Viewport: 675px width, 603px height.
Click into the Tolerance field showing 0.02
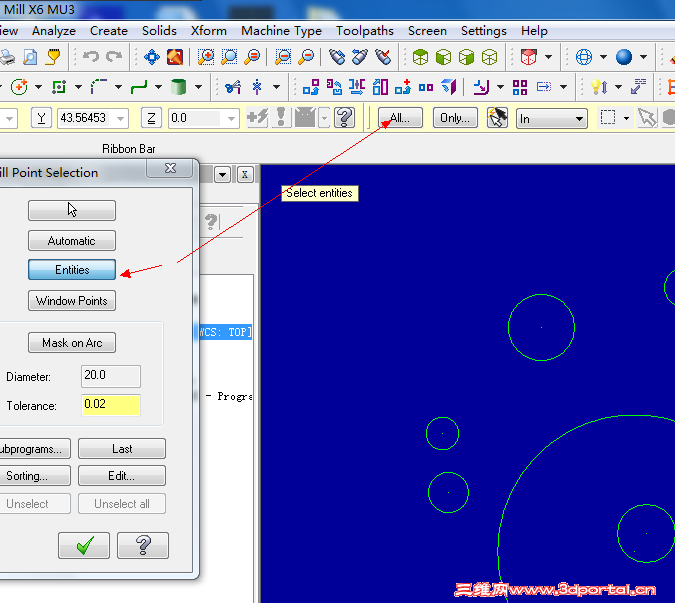tap(111, 405)
